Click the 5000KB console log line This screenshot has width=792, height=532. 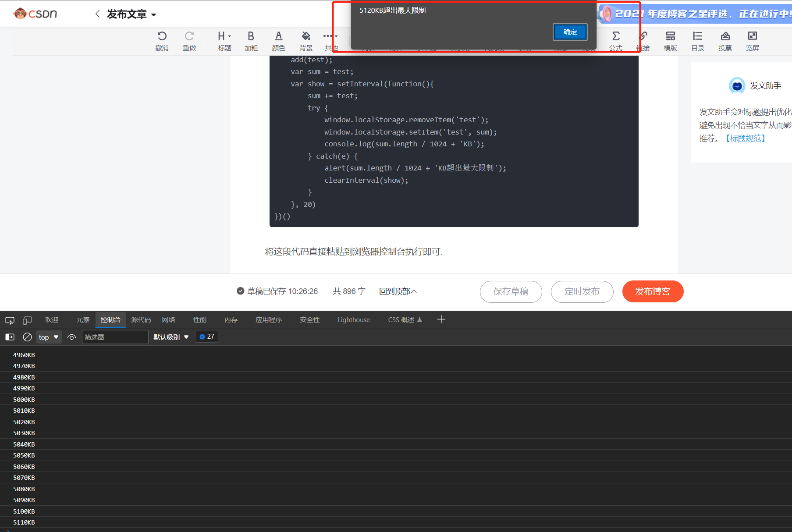coord(396,400)
